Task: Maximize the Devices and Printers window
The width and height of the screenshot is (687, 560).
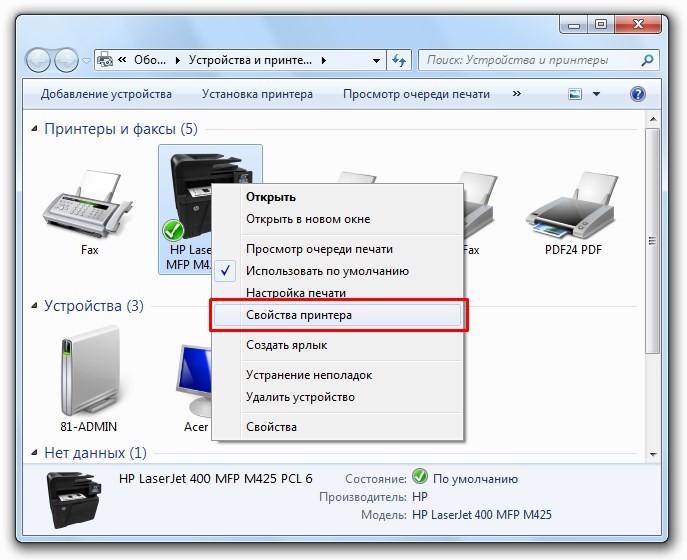Action: click(601, 25)
